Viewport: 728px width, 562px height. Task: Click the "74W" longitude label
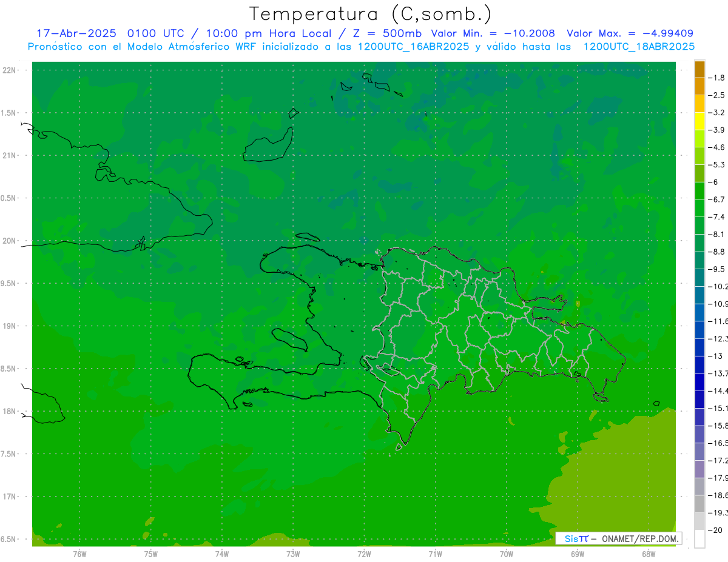[222, 554]
